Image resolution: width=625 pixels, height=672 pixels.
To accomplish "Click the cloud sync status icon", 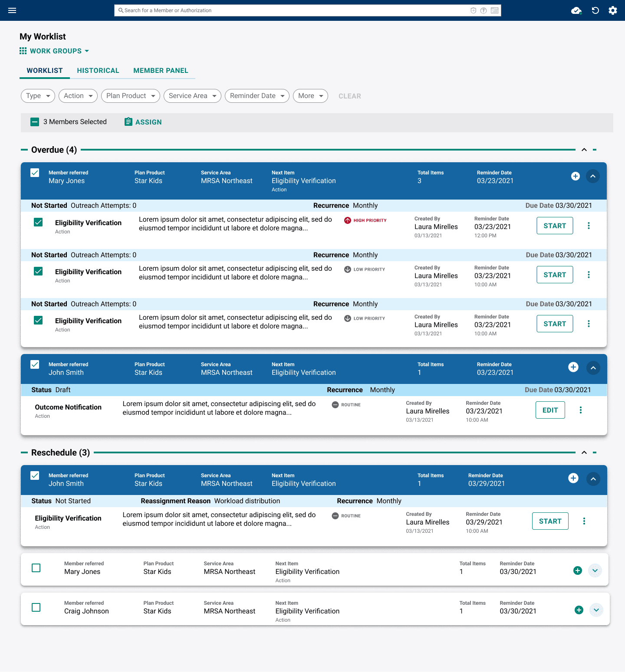I will click(576, 10).
